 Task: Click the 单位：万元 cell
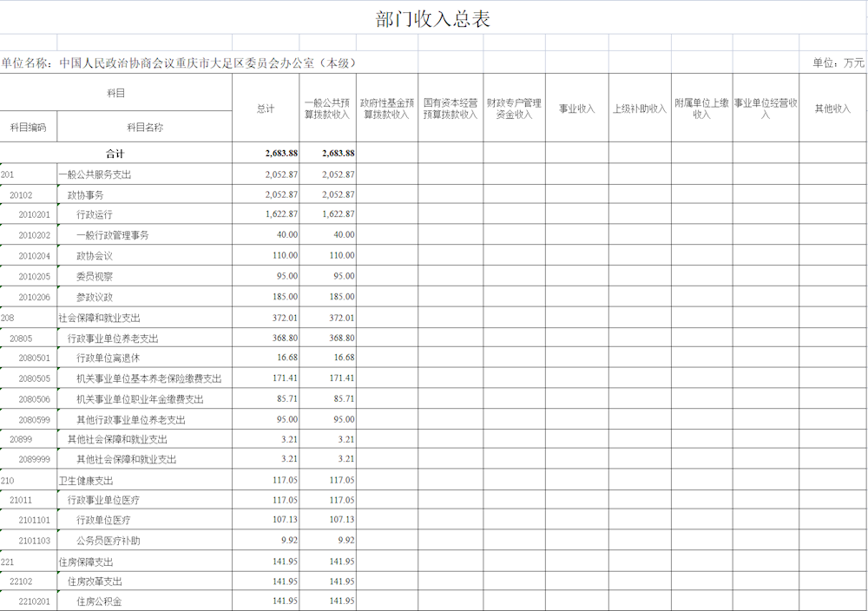tap(836, 62)
